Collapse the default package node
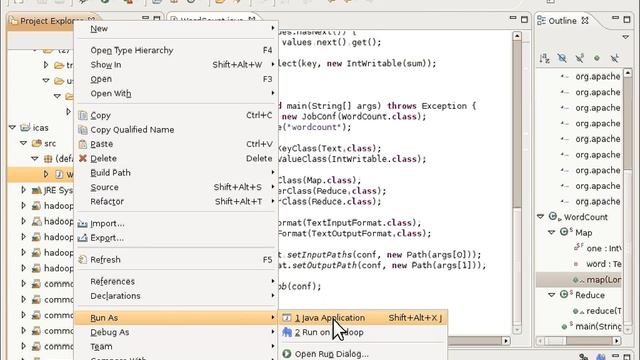Viewport: 640px width, 360px height. pyautogui.click(x=35, y=159)
